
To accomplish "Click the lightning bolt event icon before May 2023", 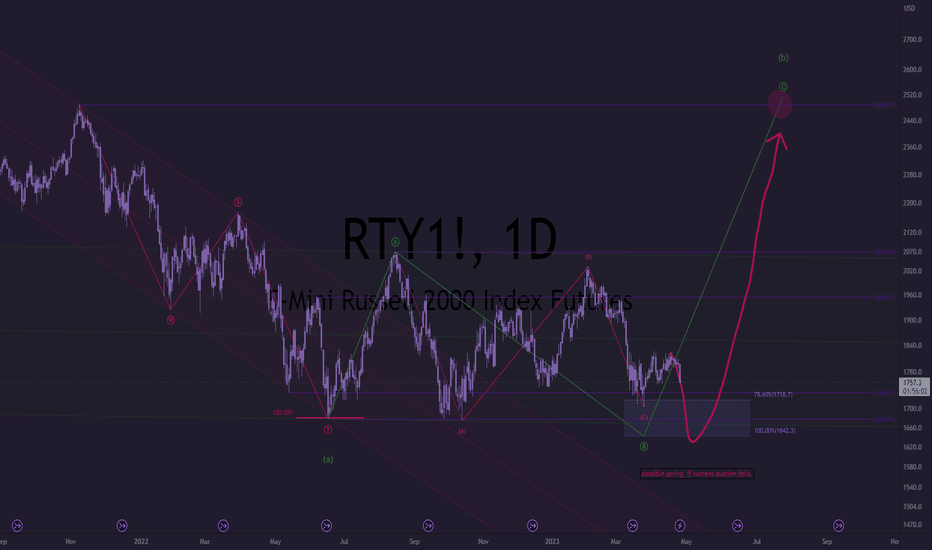I will (x=679, y=526).
